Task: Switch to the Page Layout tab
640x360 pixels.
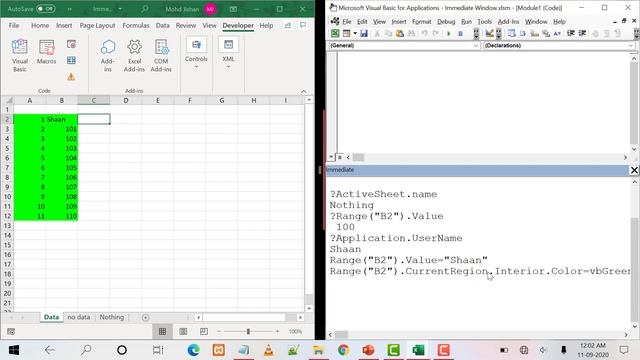Action: coord(97,25)
